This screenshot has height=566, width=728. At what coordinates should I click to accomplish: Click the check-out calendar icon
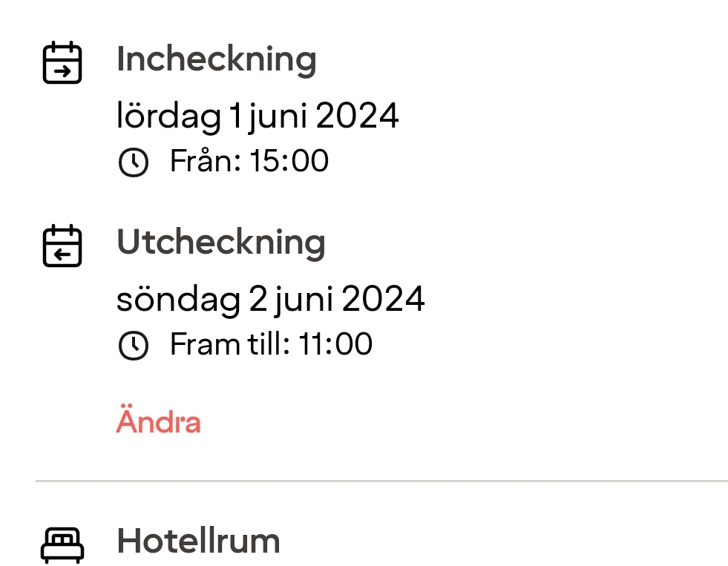pyautogui.click(x=62, y=246)
